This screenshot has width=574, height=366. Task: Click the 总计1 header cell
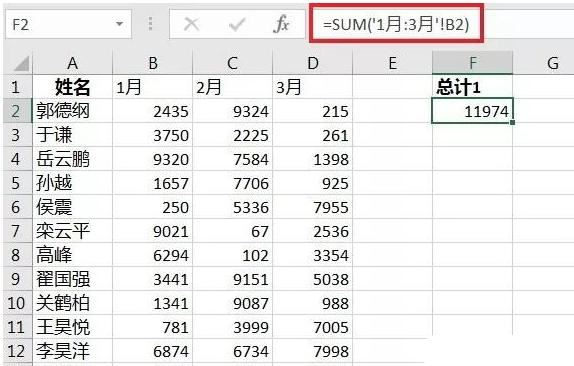click(x=473, y=87)
